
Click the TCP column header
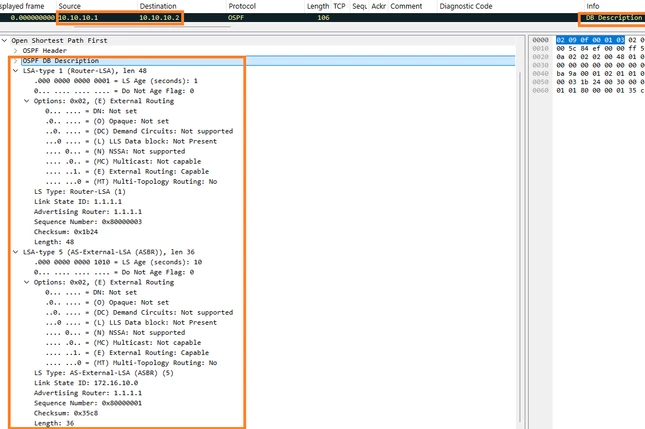click(339, 6)
